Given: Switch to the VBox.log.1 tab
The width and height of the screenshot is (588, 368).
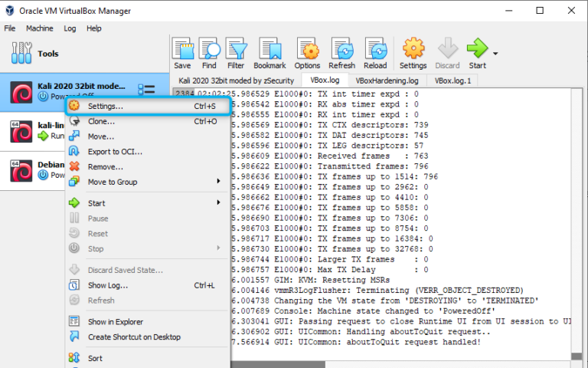Looking at the screenshot, I should click(452, 80).
